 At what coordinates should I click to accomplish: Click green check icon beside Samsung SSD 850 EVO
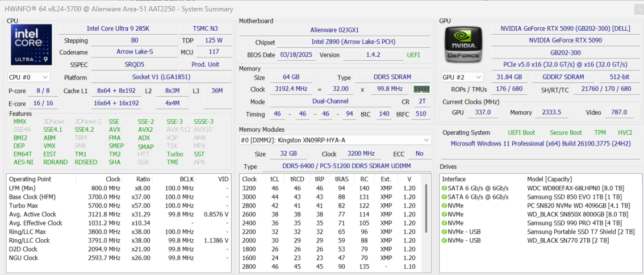point(444,197)
